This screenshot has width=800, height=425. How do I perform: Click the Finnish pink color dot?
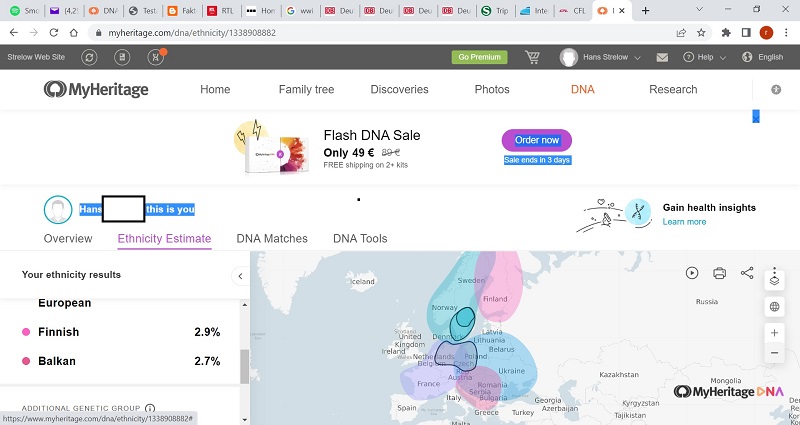[26, 332]
